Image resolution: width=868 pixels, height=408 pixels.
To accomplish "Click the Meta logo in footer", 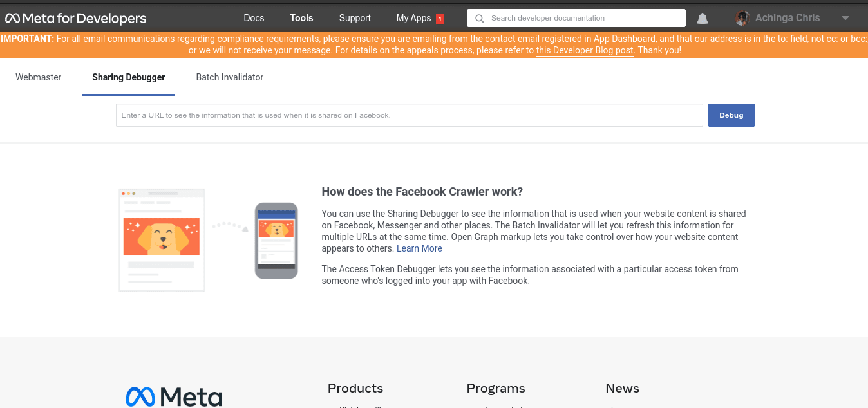I will click(x=174, y=397).
